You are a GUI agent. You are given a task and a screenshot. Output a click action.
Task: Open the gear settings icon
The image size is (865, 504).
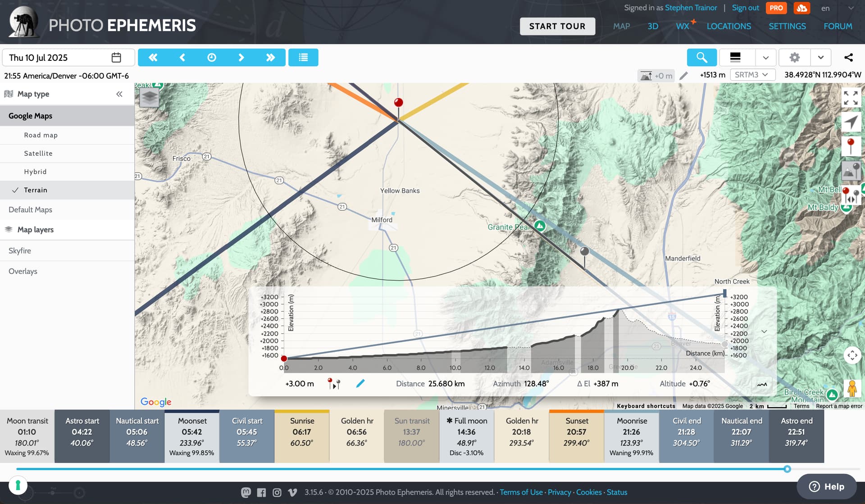click(795, 57)
